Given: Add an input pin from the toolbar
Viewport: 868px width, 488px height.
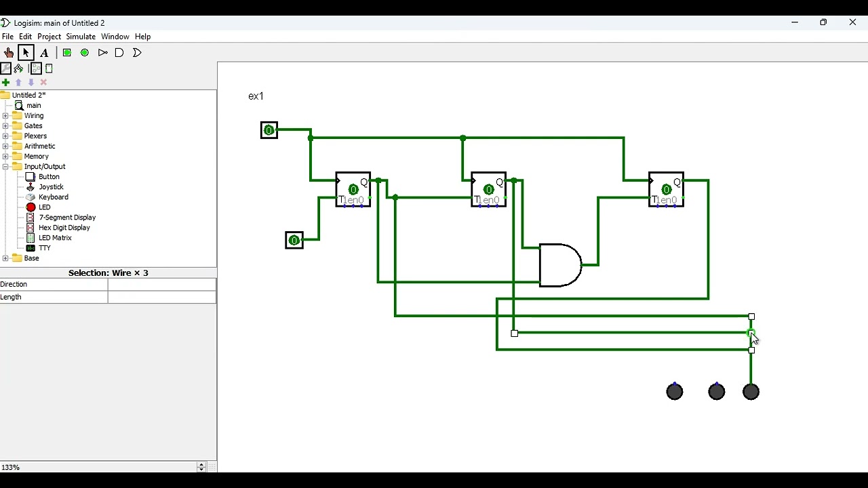Looking at the screenshot, I should point(67,53).
